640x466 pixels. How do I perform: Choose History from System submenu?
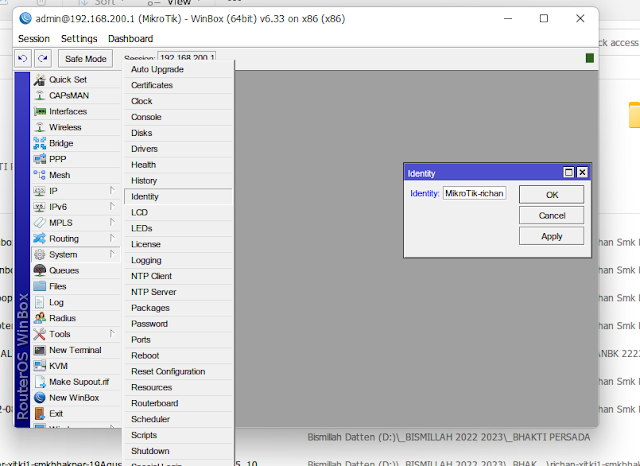[x=178, y=181]
